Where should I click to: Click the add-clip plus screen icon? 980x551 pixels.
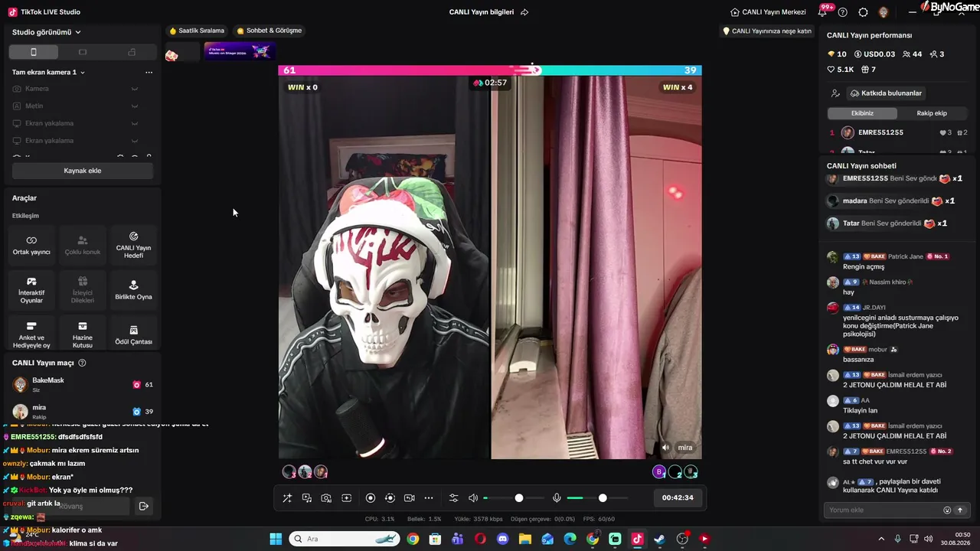[346, 498]
